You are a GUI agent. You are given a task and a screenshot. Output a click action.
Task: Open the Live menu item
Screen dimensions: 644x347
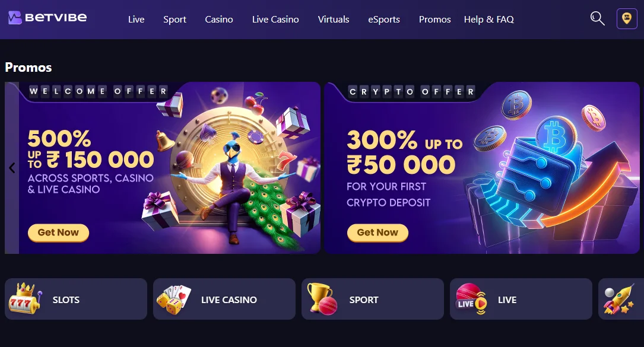(136, 20)
